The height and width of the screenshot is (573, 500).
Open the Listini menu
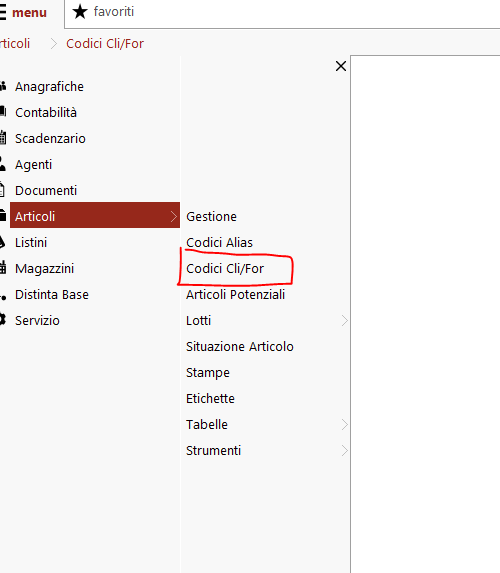31,243
